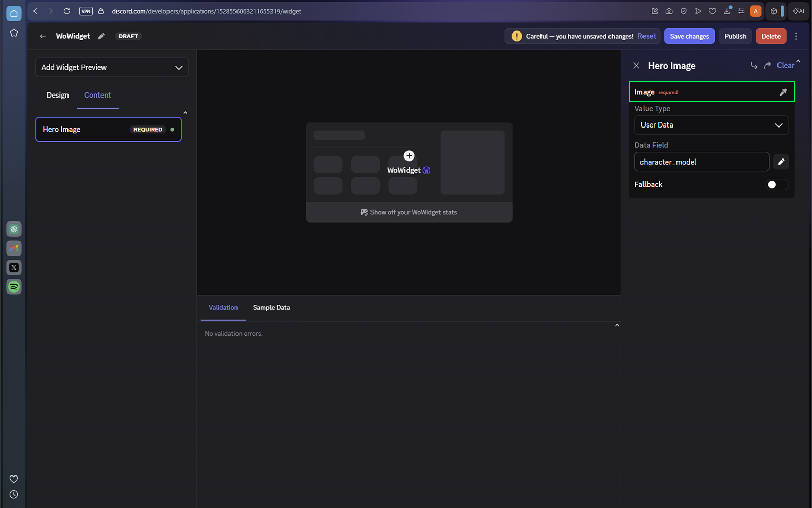812x508 pixels.
Task: Open the bookmarks star in the sidebar
Action: coord(14,33)
